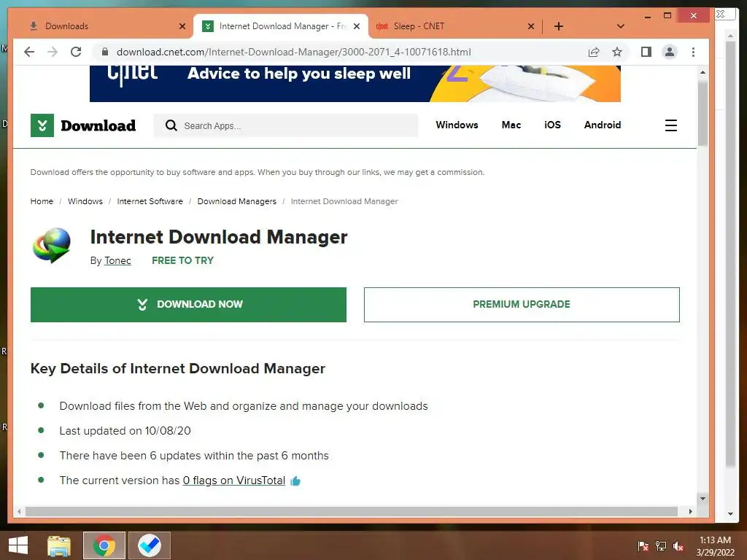Open the checkmark app in taskbar
Image resolution: width=747 pixels, height=560 pixels.
click(149, 545)
